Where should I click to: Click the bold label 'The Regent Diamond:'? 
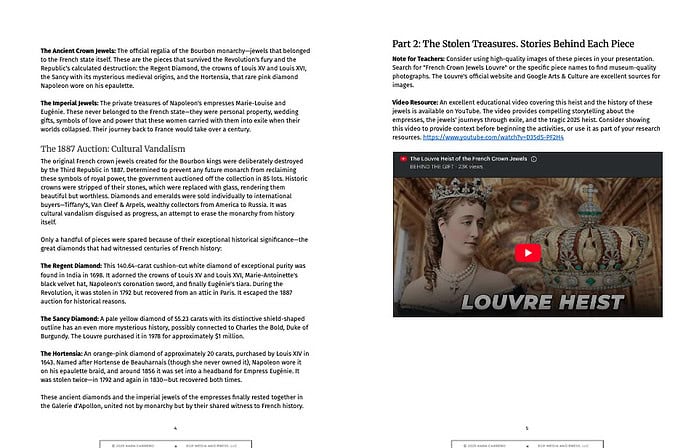[x=71, y=266]
